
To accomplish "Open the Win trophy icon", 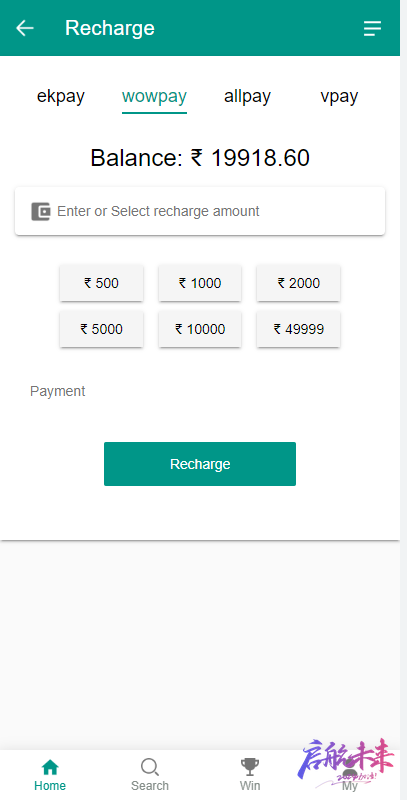I will pos(250,766).
